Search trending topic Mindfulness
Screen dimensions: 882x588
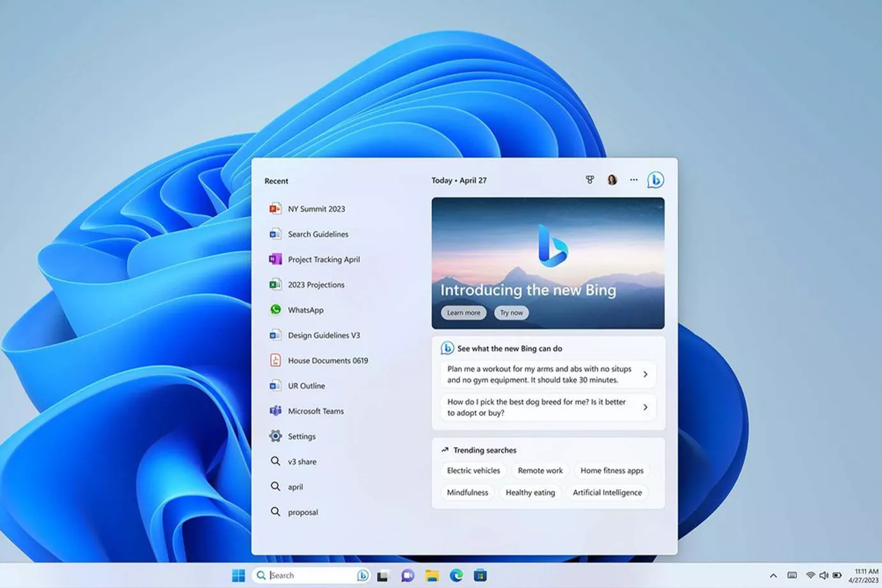point(467,492)
